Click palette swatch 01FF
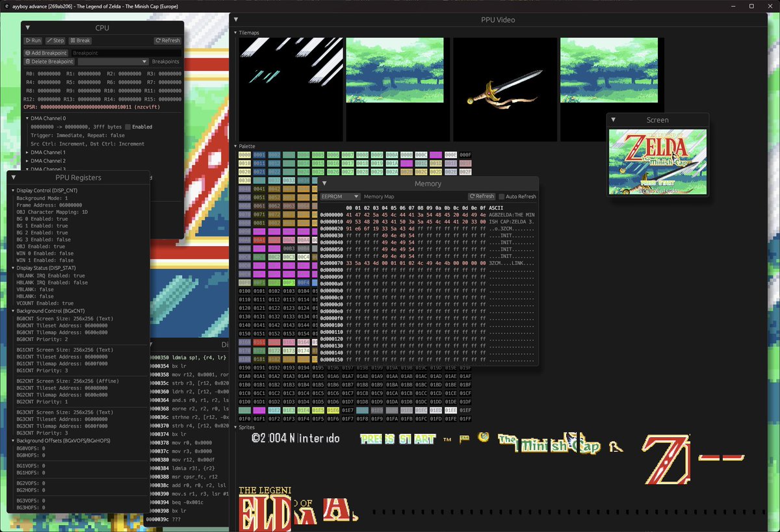The image size is (780, 532). click(x=465, y=418)
